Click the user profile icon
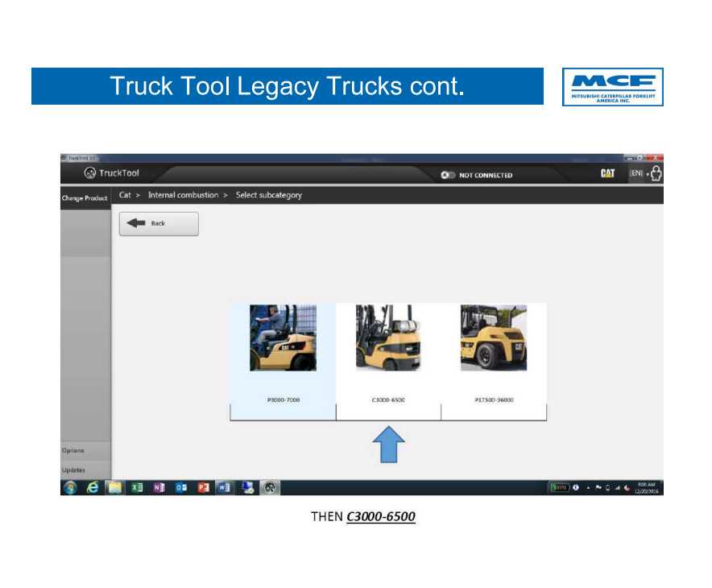 point(656,173)
